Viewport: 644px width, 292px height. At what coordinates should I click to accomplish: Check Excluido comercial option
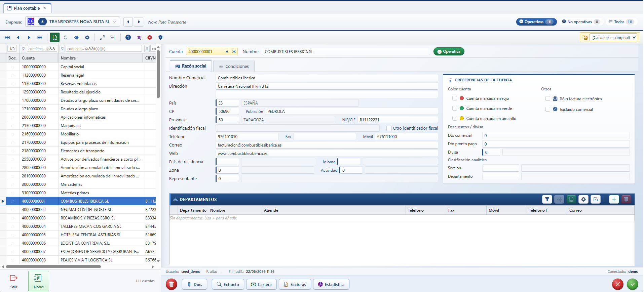click(548, 109)
